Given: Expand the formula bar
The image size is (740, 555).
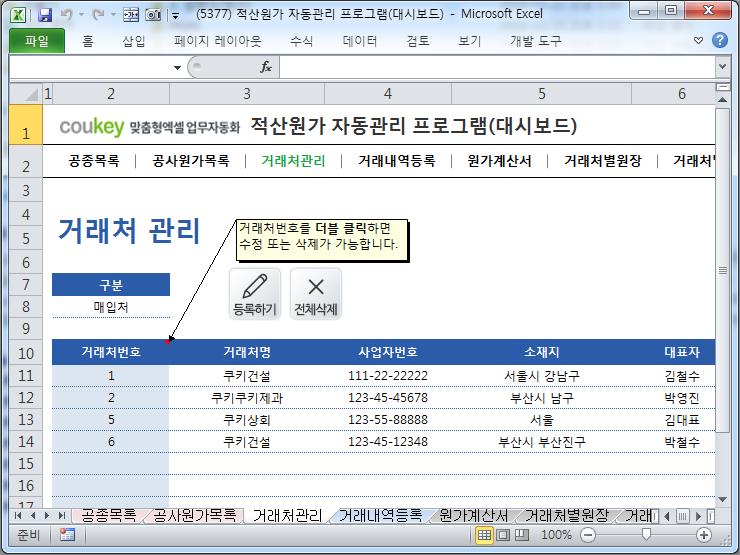Looking at the screenshot, I should (722, 67).
